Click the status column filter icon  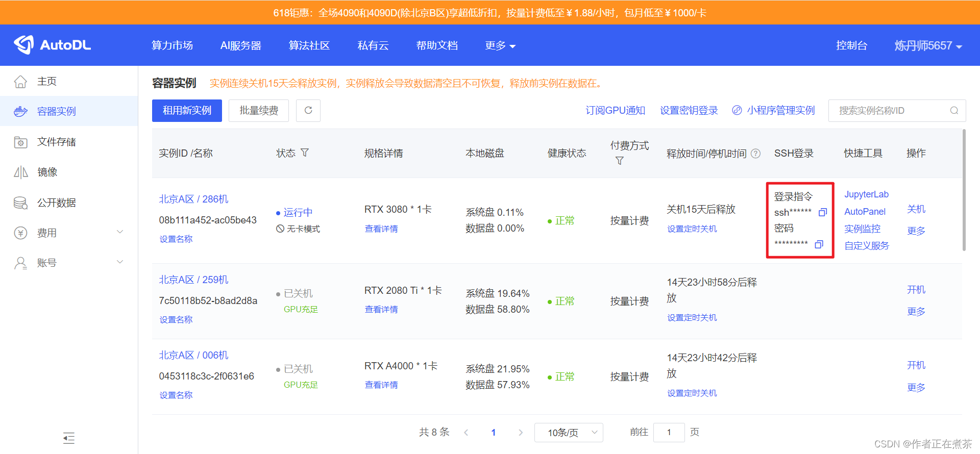pos(305,153)
